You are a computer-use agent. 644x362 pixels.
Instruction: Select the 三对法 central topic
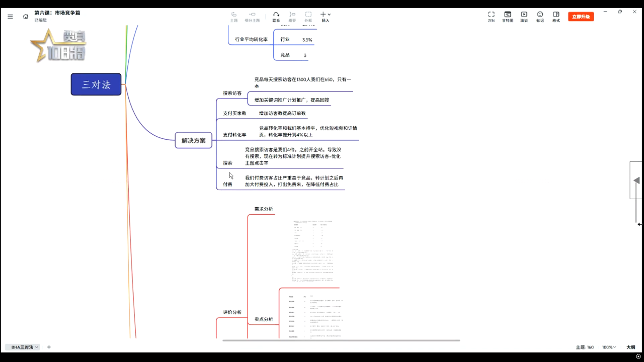(x=96, y=84)
